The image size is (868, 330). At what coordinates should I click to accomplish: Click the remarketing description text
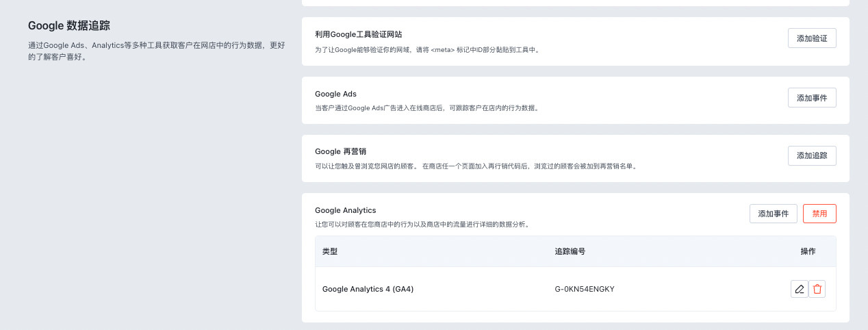(476, 166)
